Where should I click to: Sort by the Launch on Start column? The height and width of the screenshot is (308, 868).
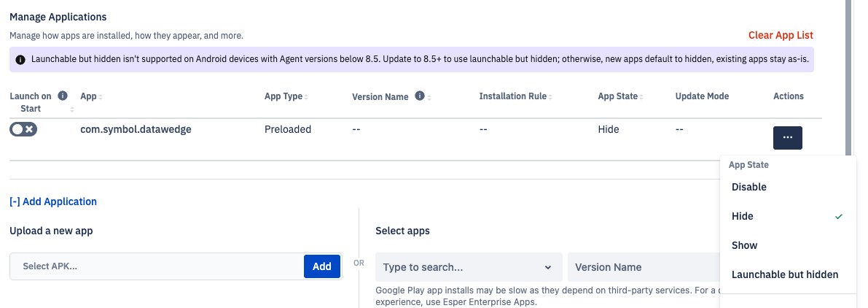point(72,109)
